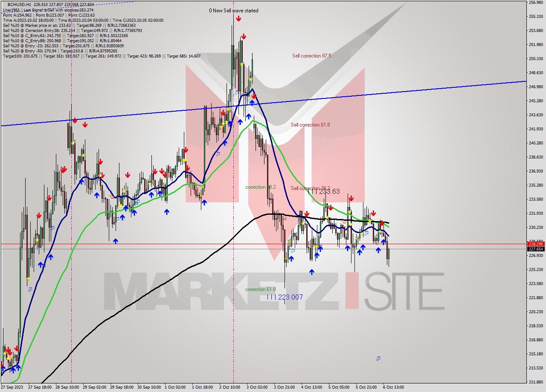Viewport: 546px width, 392px height.
Task: Click the hollow blue arrow near the 215 level
Action: tap(378, 359)
